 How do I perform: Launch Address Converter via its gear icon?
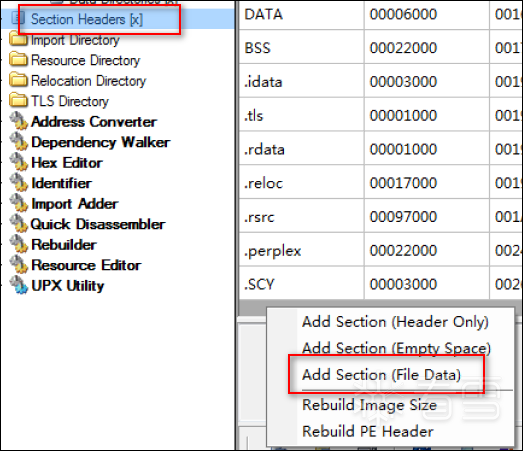(x=18, y=121)
